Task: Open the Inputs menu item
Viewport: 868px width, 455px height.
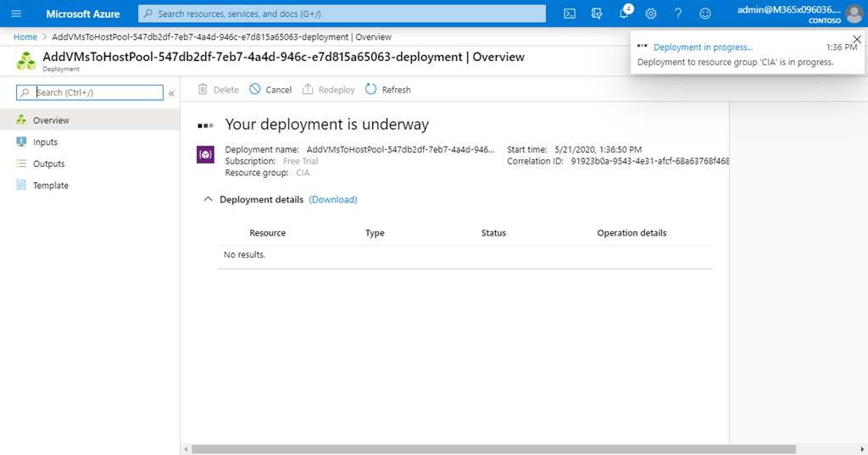Action: (x=45, y=142)
